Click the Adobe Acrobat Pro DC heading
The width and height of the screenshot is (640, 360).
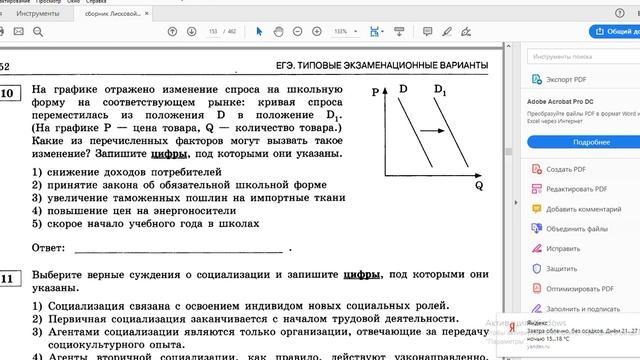click(x=560, y=102)
